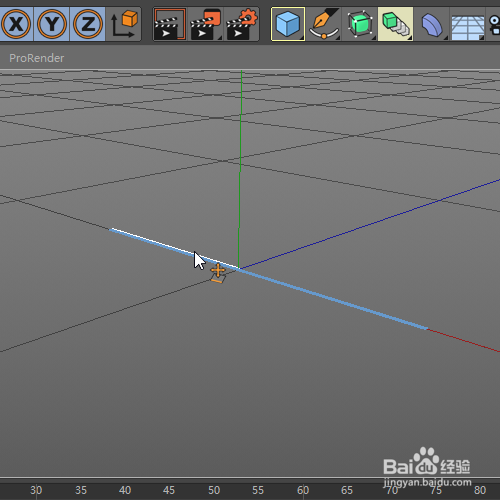This screenshot has height=500, width=500.
Task: Jump timeline to frame 40
Action: click(125, 490)
